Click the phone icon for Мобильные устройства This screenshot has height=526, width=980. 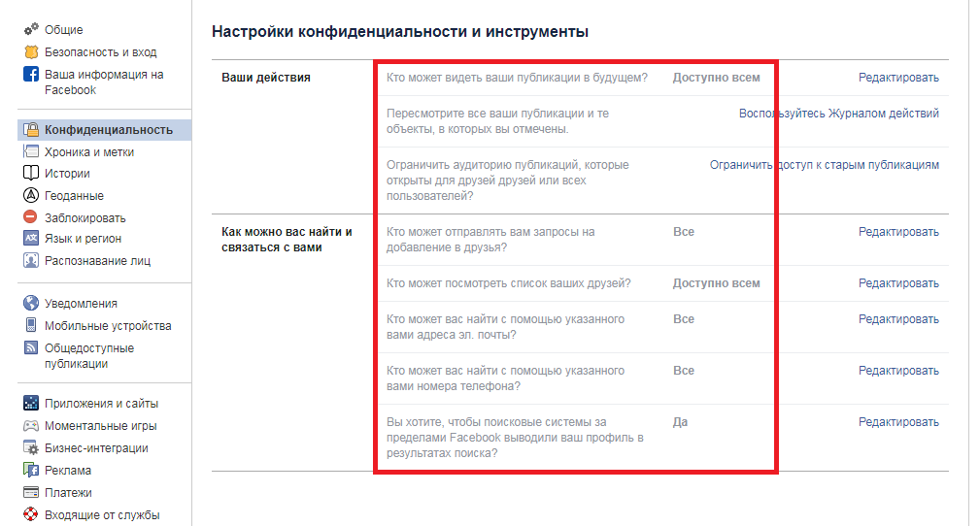31,325
